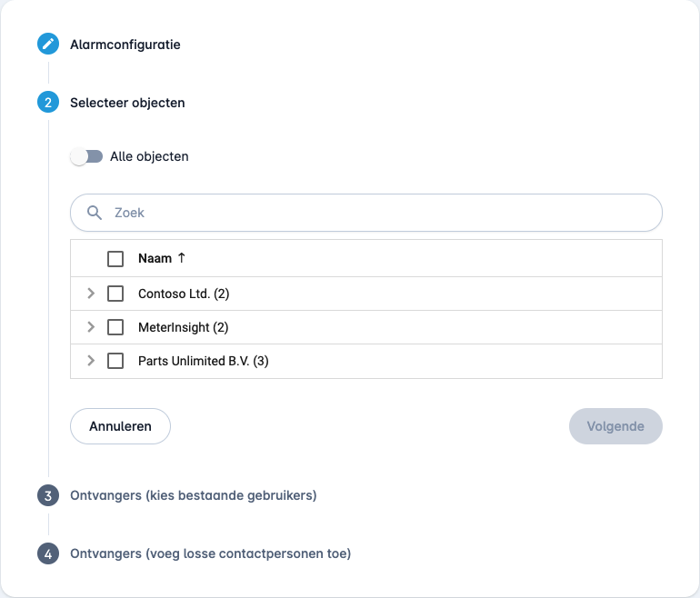Screen dimensions: 700x598
Task: Go to Ontvangers (kies bestaande gebruikers) step
Action: [x=194, y=495]
